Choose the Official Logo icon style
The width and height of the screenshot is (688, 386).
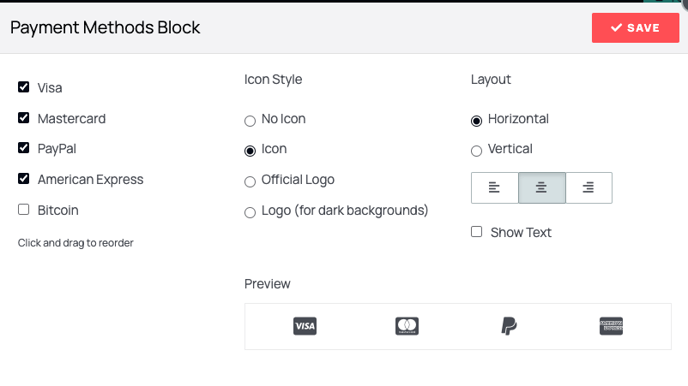point(250,182)
